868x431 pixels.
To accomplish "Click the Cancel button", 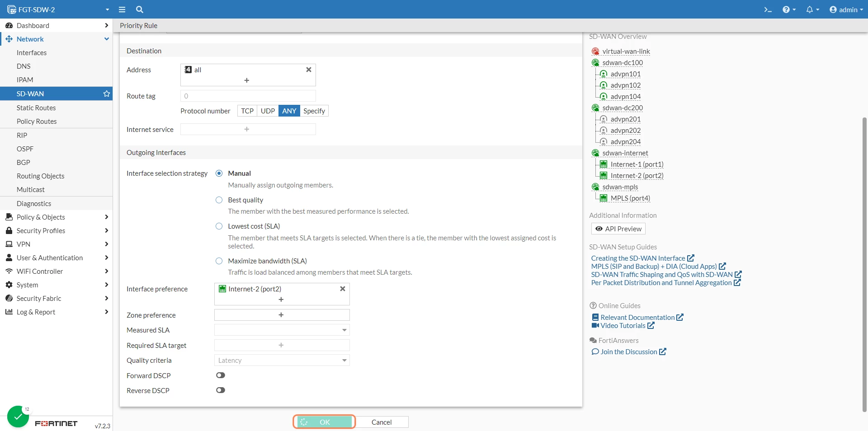I will pyautogui.click(x=382, y=422).
